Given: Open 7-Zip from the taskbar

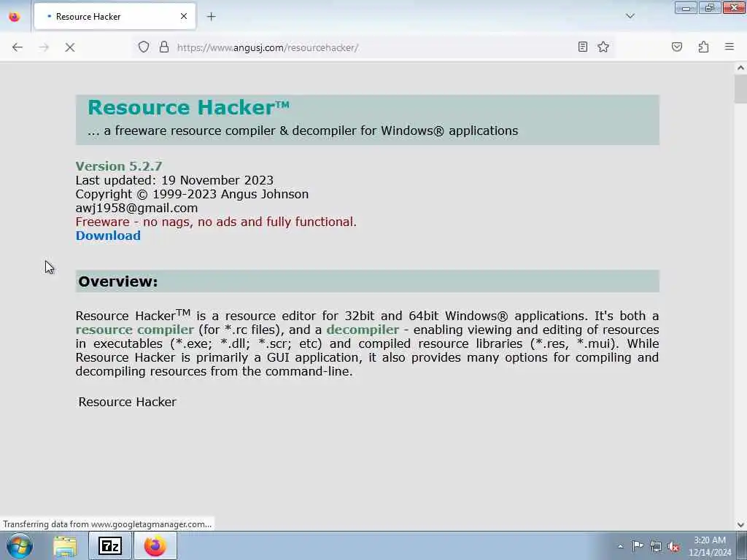Looking at the screenshot, I should 110,545.
